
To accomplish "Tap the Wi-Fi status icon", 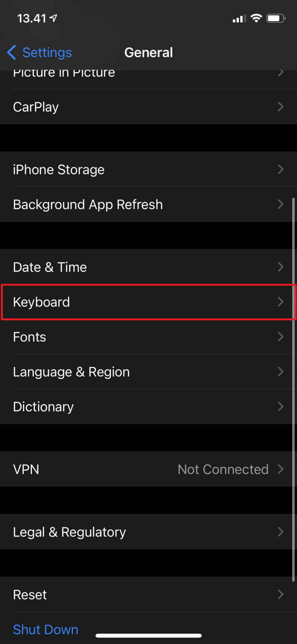I will tap(256, 18).
